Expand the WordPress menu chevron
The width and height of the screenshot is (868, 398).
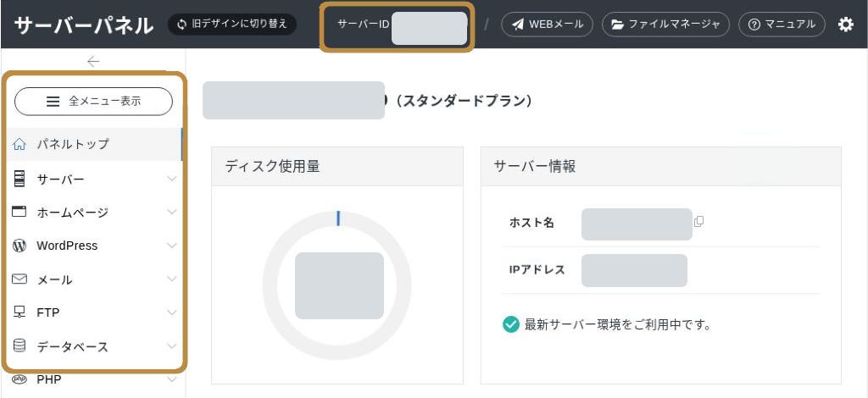pos(171,246)
